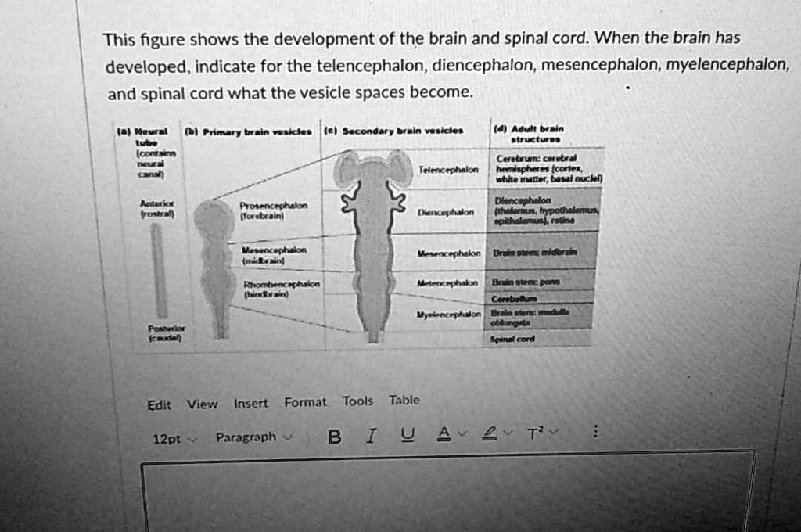
Task: Toggle underline formatting
Action: (x=407, y=435)
